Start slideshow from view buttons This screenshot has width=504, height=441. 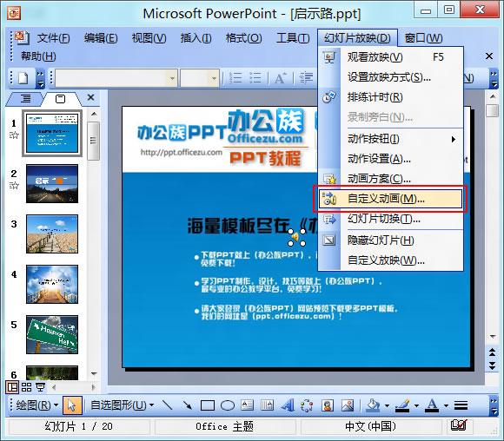point(40,387)
